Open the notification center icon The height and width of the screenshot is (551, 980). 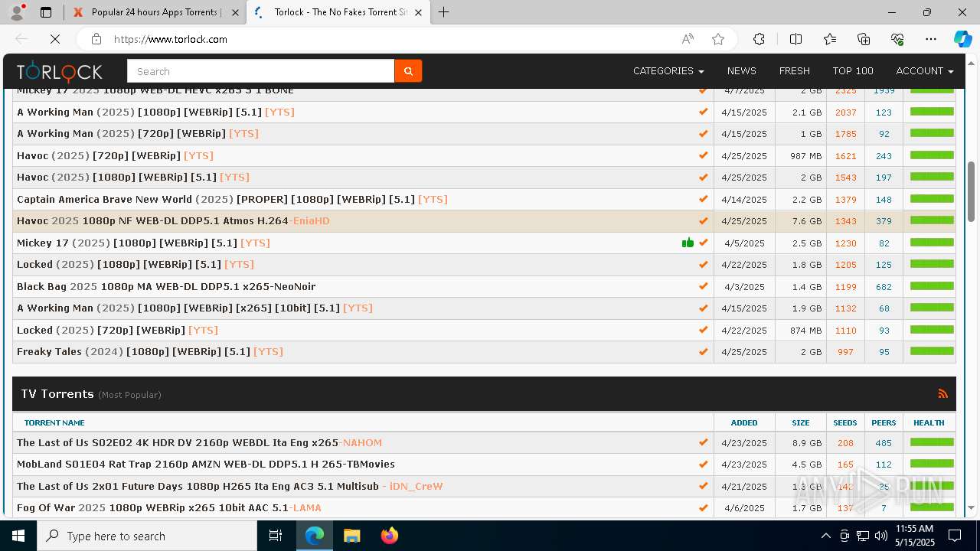tap(955, 536)
